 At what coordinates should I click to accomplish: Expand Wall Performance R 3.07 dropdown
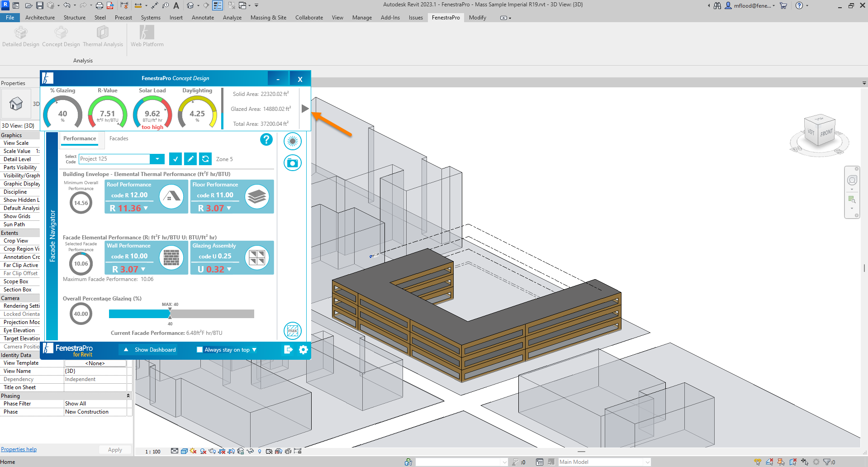[143, 269]
